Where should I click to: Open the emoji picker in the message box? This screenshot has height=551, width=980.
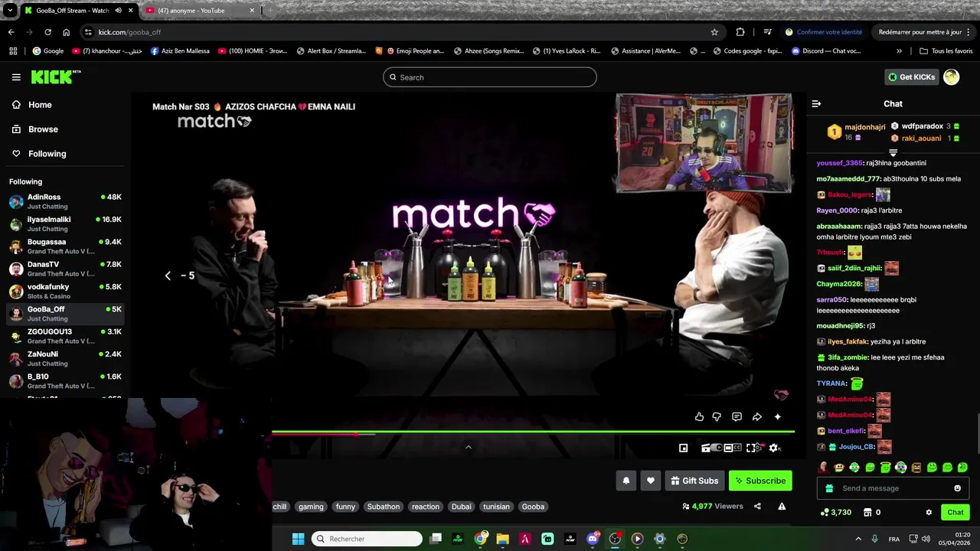[957, 488]
